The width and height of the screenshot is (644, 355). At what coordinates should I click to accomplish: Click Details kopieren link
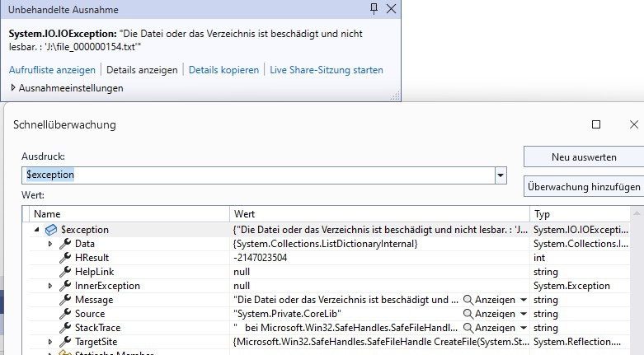click(x=223, y=70)
